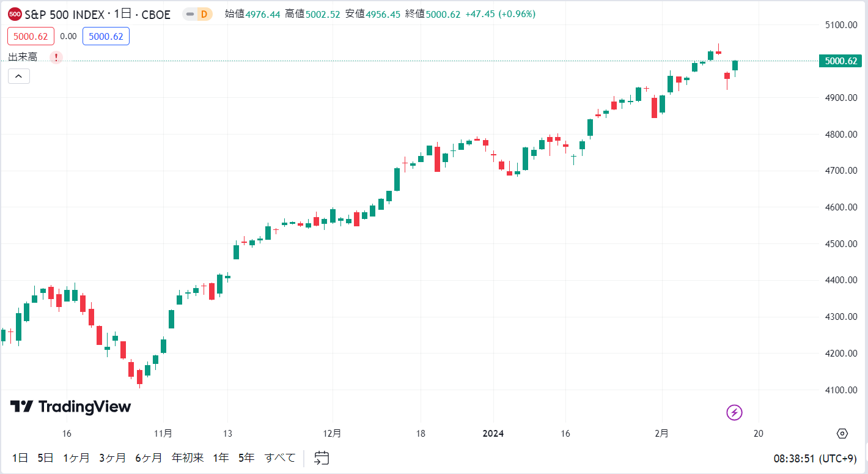The image size is (868, 474).
Task: Click the 4300.00 price axis label
Action: pyautogui.click(x=842, y=317)
